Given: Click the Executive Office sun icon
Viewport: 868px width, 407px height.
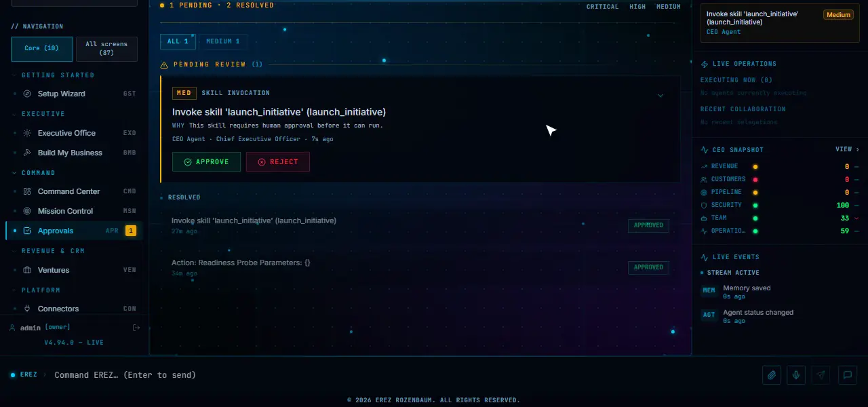Looking at the screenshot, I should coord(27,133).
